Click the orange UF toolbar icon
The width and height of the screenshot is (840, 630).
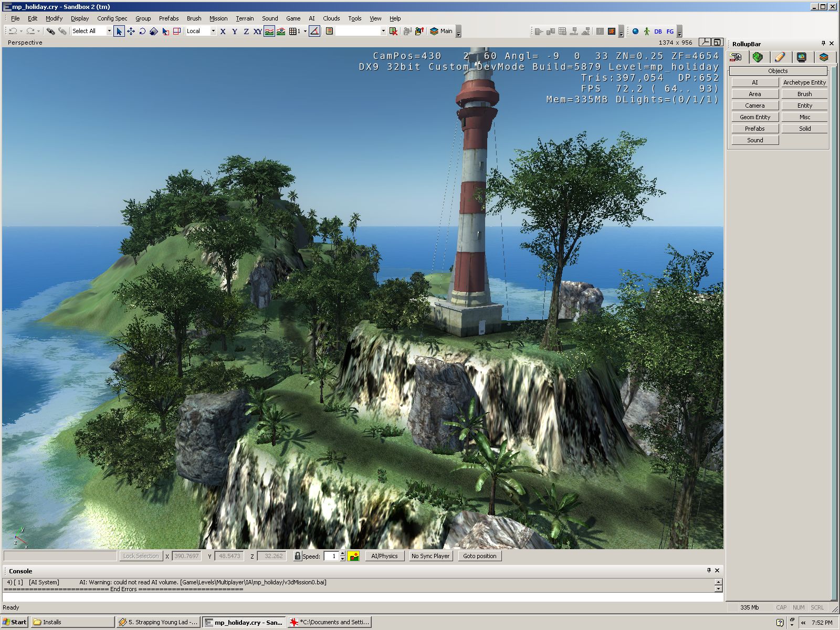pos(612,31)
